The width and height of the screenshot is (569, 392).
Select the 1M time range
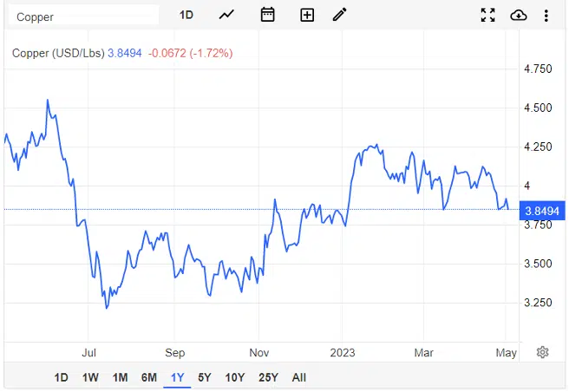click(120, 377)
